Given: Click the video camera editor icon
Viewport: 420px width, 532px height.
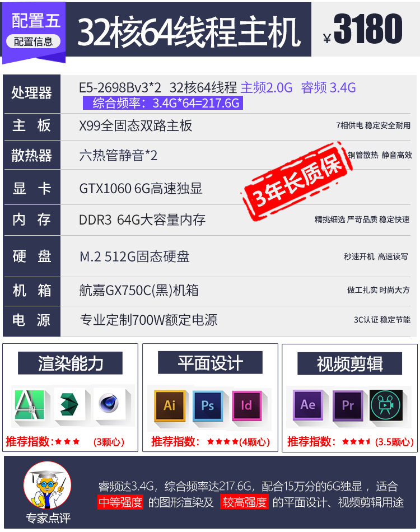Looking at the screenshot, I should [x=386, y=405].
